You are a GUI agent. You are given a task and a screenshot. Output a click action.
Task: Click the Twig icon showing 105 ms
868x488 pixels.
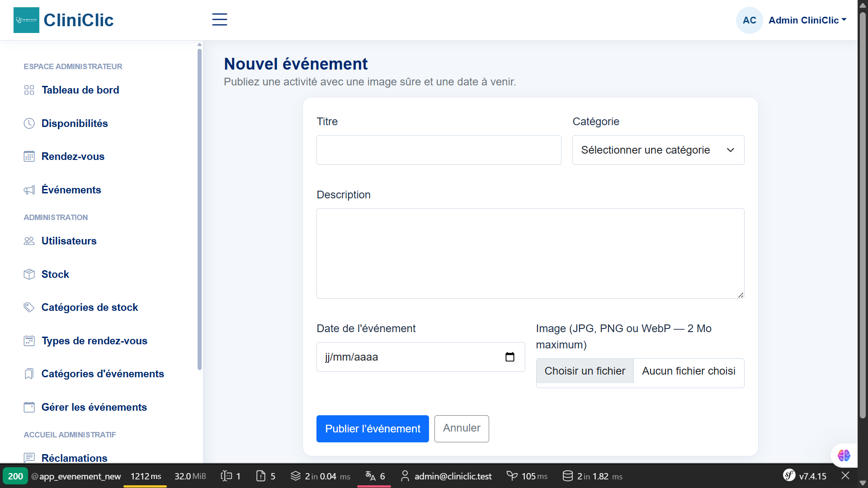click(x=512, y=476)
